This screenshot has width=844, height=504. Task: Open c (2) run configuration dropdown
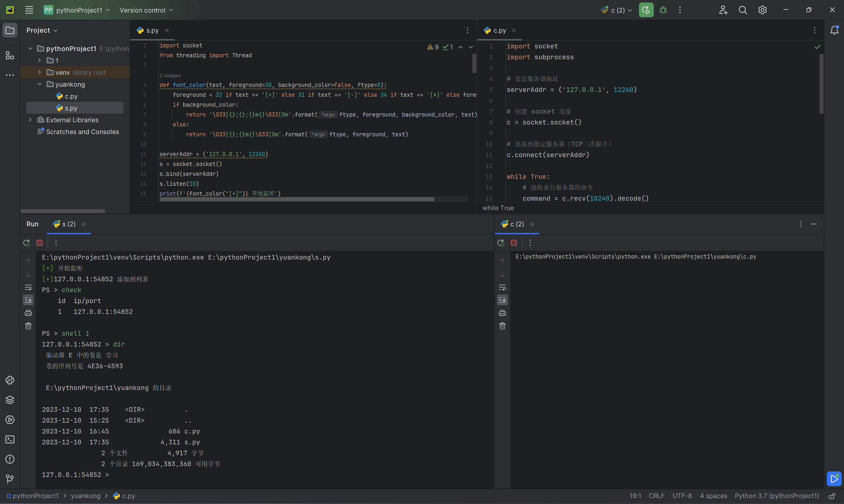tap(617, 10)
